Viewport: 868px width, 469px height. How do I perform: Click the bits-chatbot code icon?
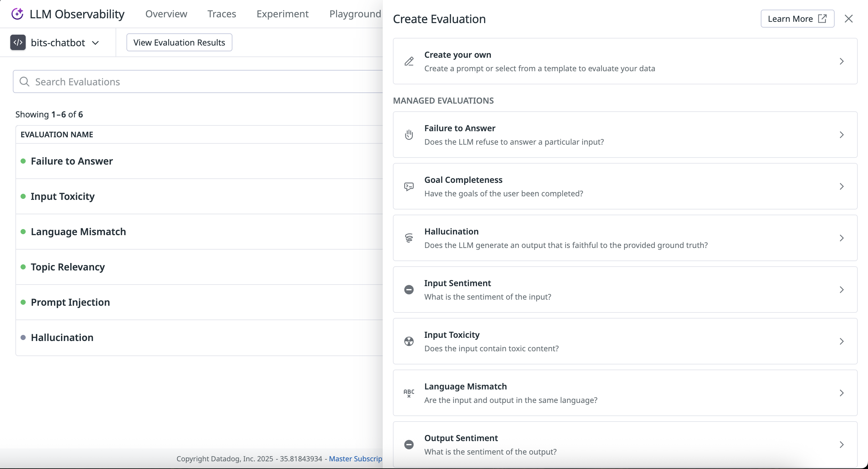(x=18, y=43)
